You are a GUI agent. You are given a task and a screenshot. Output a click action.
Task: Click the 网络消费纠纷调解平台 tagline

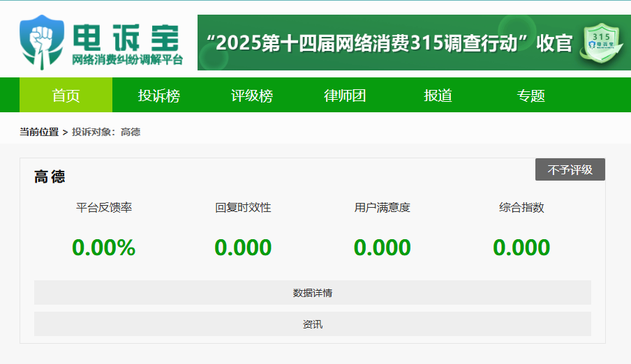click(x=127, y=59)
